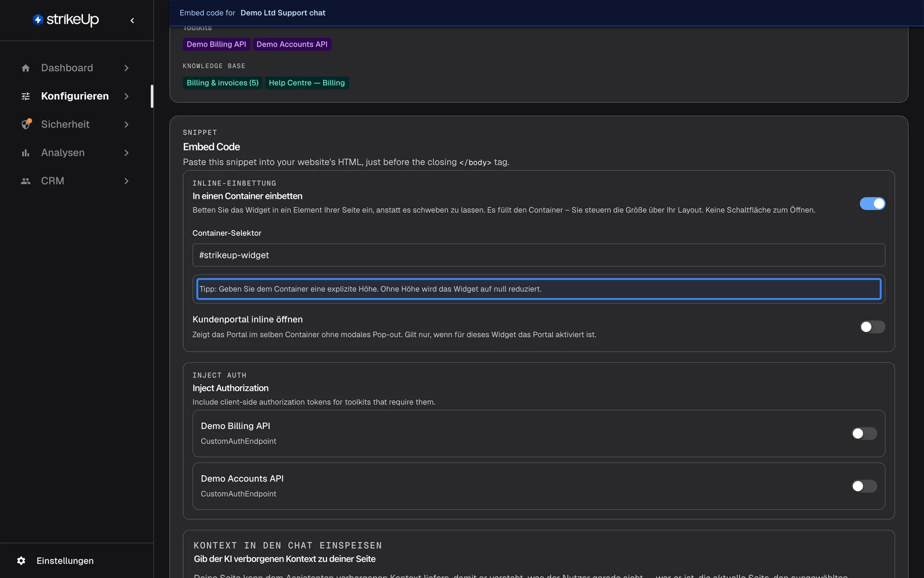Click the 'Container-Selektor' field label
Screen dimensions: 924x578
click(x=227, y=233)
